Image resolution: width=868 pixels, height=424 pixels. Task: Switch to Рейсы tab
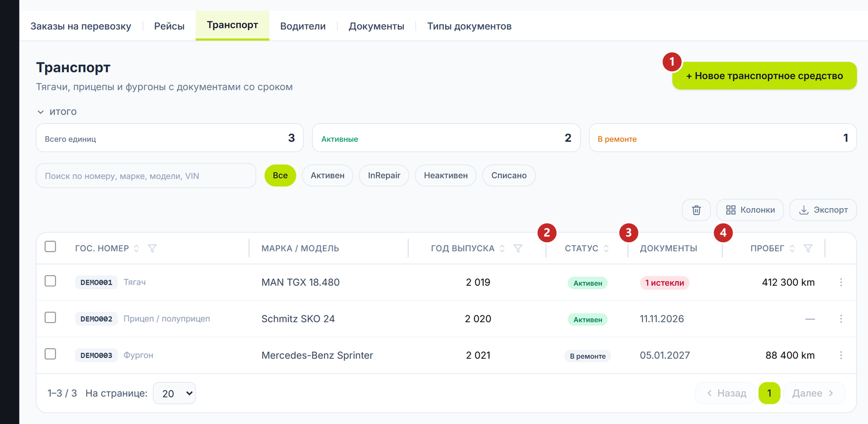pos(170,26)
